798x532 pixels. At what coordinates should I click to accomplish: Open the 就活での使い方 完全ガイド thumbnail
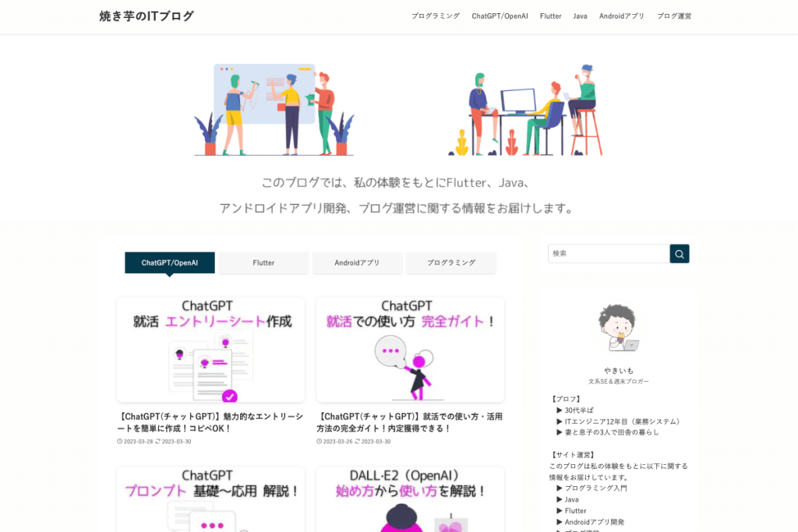[x=410, y=350]
